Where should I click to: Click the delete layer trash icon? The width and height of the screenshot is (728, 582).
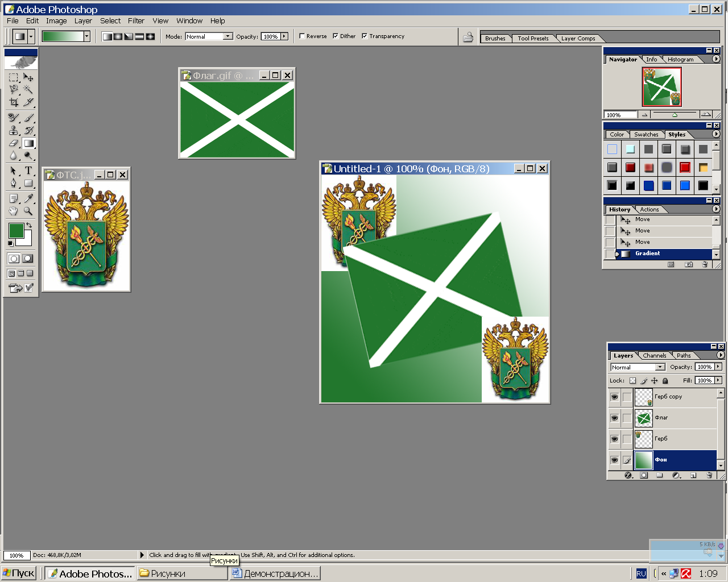710,475
